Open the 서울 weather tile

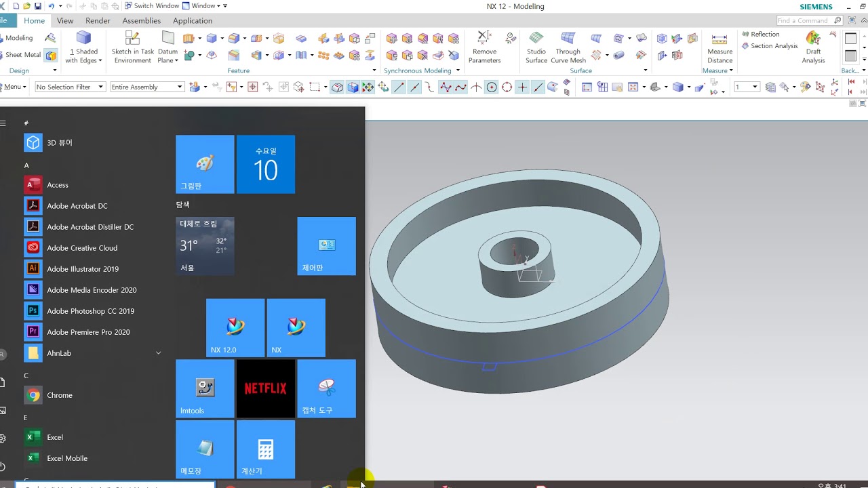pyautogui.click(x=205, y=246)
